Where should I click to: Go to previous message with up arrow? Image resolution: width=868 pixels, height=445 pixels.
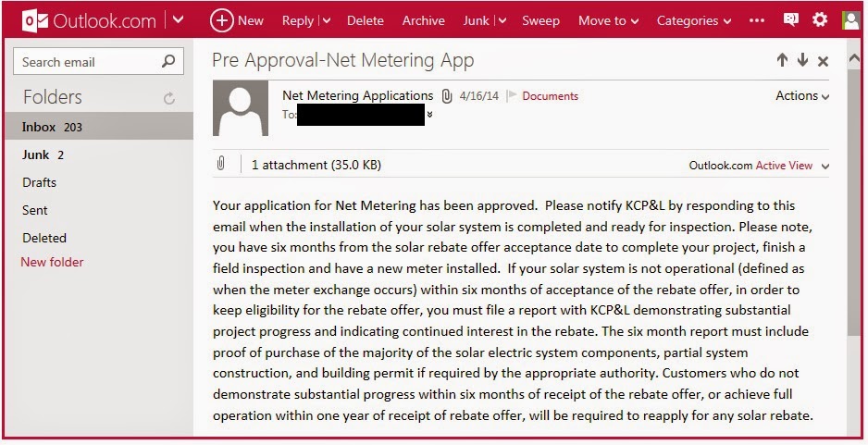[782, 60]
